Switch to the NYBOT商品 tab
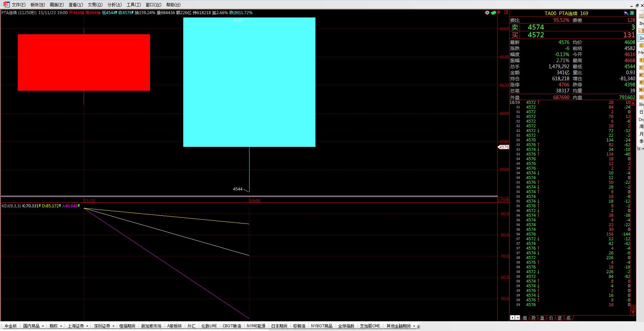 [x=322, y=326]
